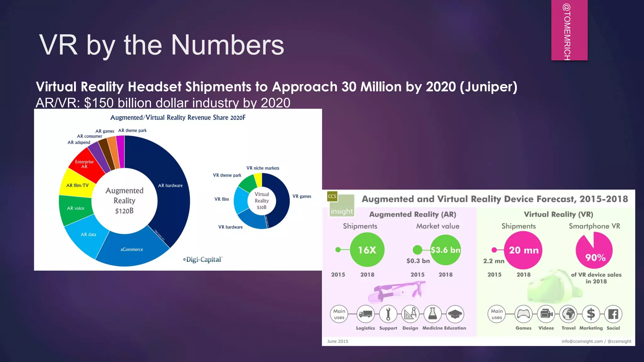The height and width of the screenshot is (362, 644).
Task: Click the Games controller icon
Action: point(524,314)
